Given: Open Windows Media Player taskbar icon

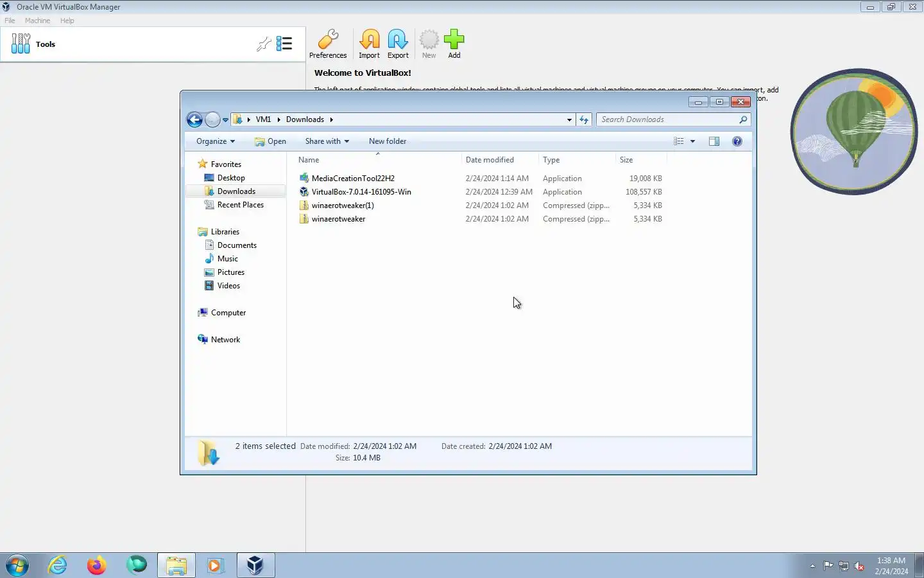Looking at the screenshot, I should 215,565.
